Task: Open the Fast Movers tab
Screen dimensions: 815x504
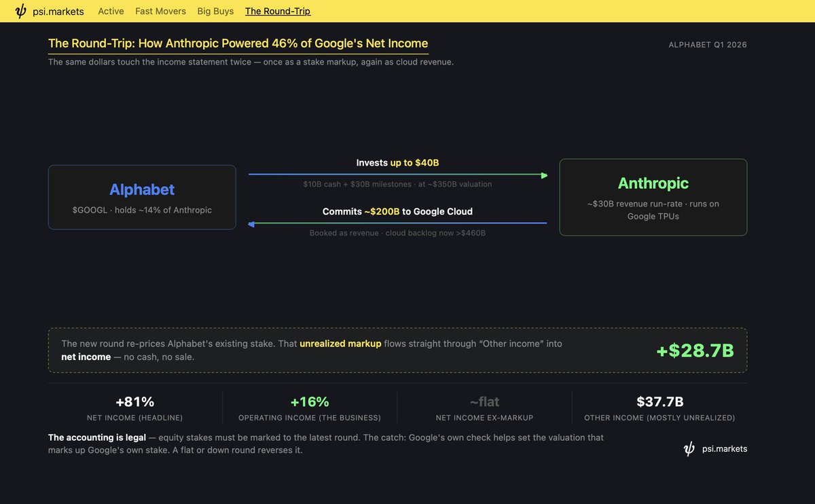Action: (160, 11)
